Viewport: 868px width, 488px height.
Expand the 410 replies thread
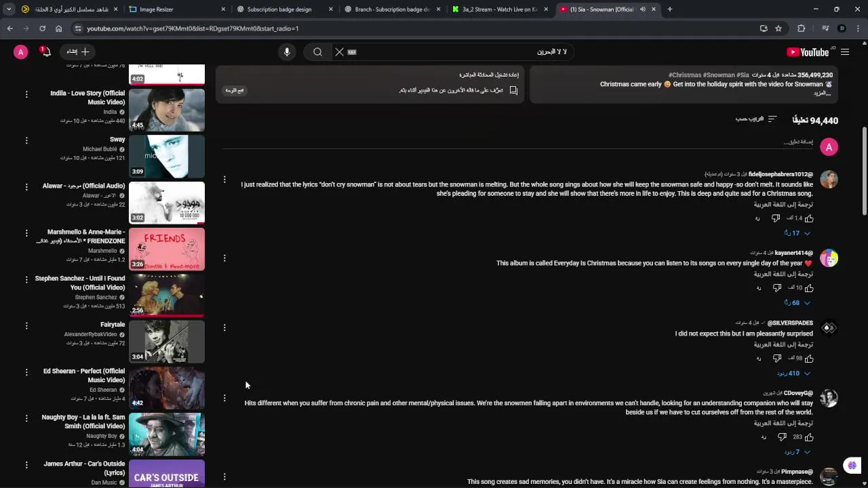tap(793, 373)
